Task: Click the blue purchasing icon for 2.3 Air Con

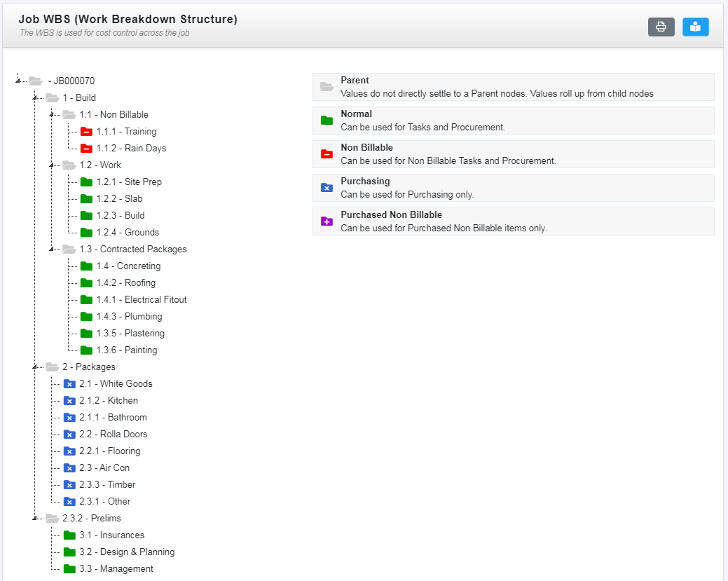Action: pos(69,468)
